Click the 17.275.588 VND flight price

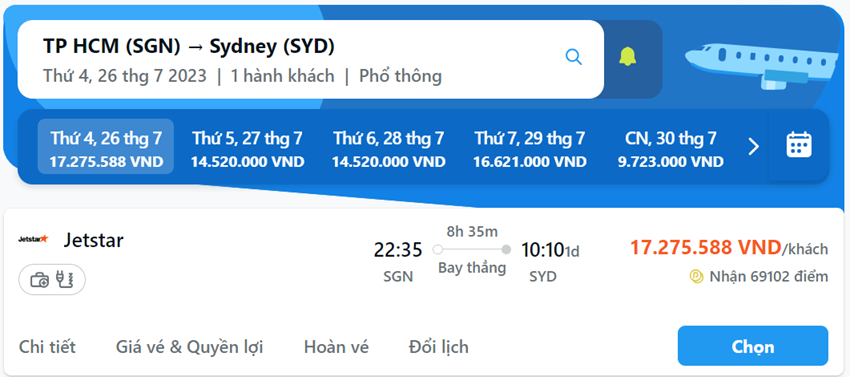[705, 248]
